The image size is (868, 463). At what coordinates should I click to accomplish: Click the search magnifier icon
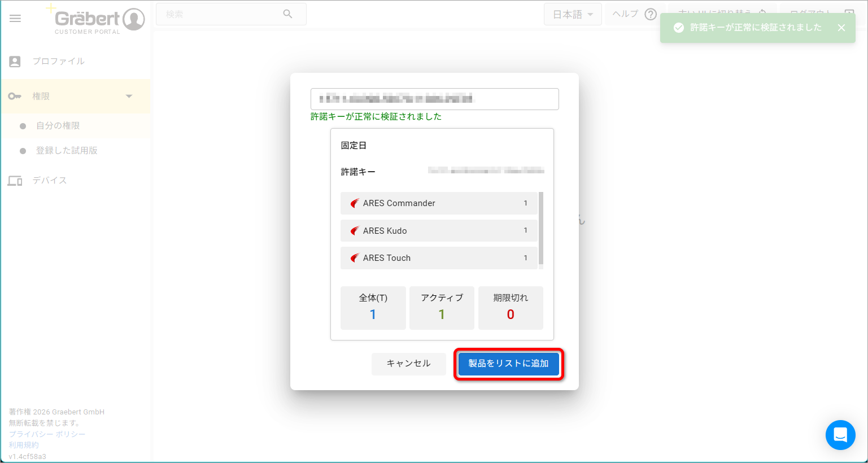[x=287, y=14]
